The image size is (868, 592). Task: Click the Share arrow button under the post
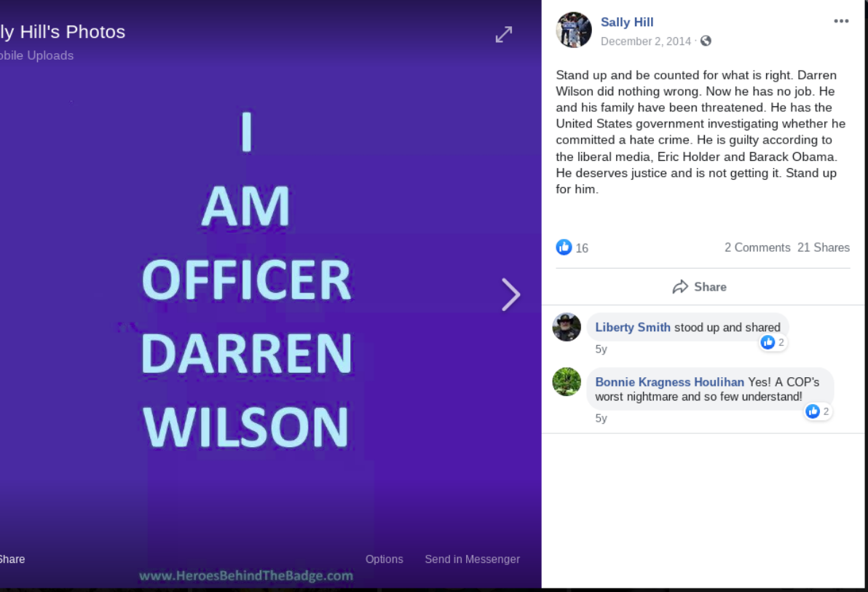click(700, 287)
